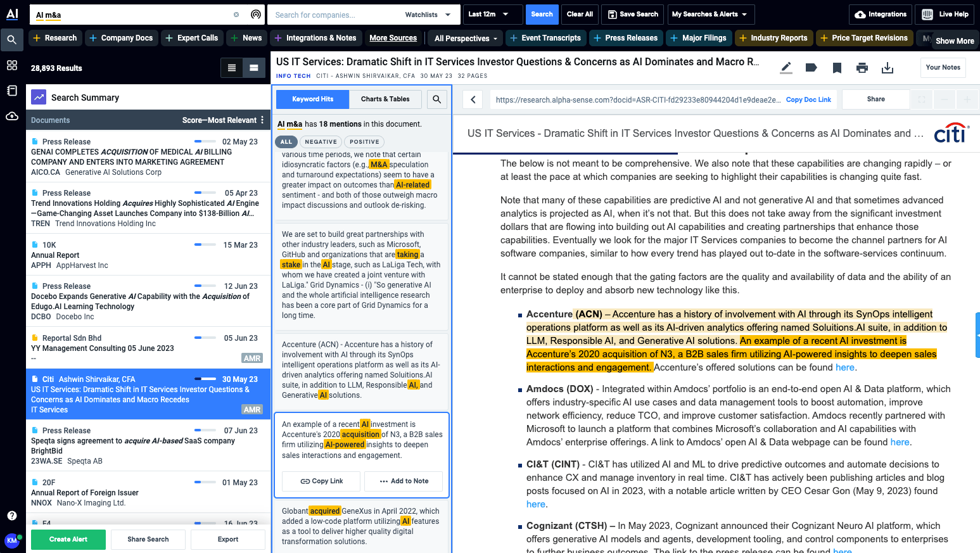Print the document via the printer icon
980x553 pixels.
862,68
